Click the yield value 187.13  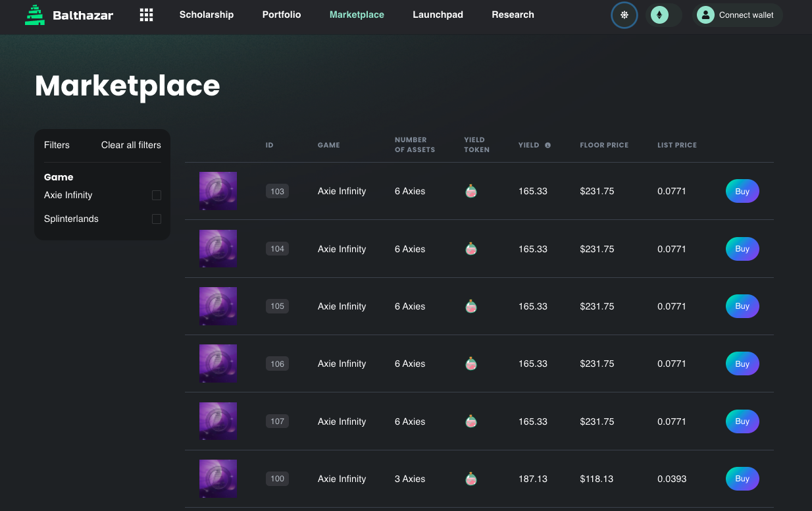[x=533, y=479]
